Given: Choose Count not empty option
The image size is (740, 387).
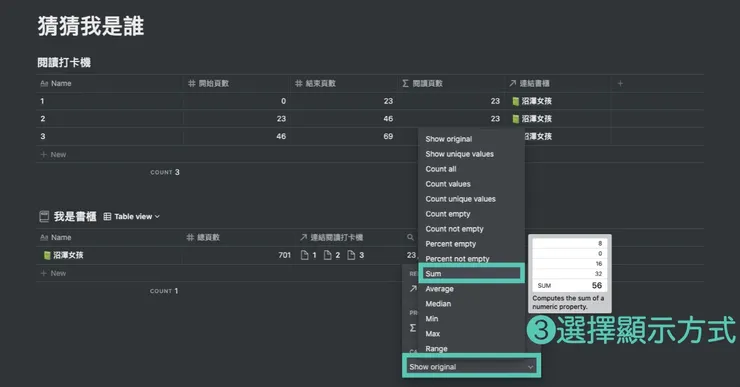Looking at the screenshot, I should point(454,229).
